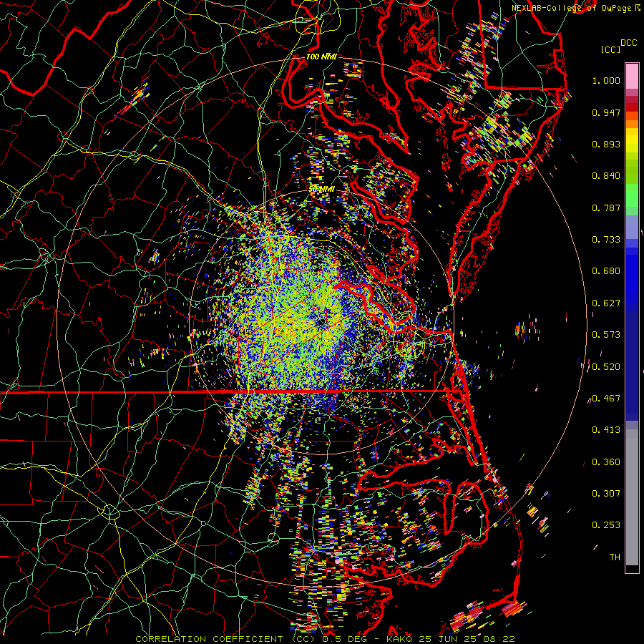Pick the bright green color bar segment
The width and height of the screenshot is (644, 644).
point(632,195)
